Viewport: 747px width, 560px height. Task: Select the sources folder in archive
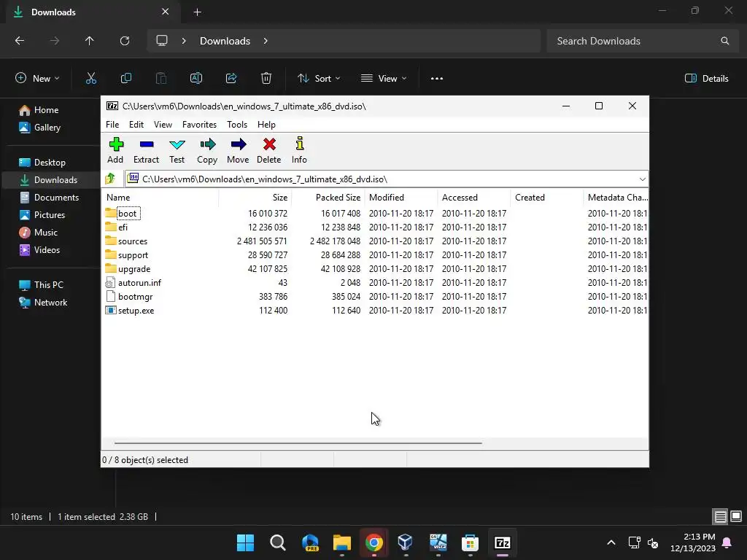point(133,241)
